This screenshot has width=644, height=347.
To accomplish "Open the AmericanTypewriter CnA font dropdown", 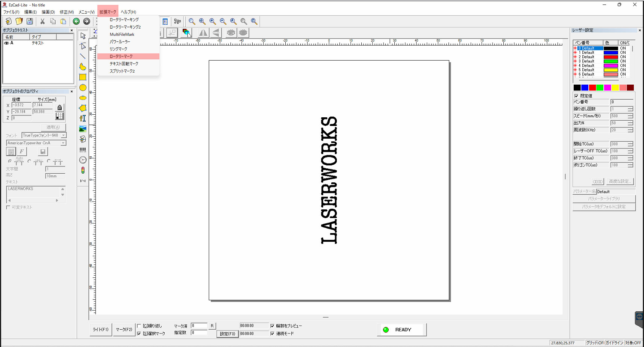I will point(63,143).
